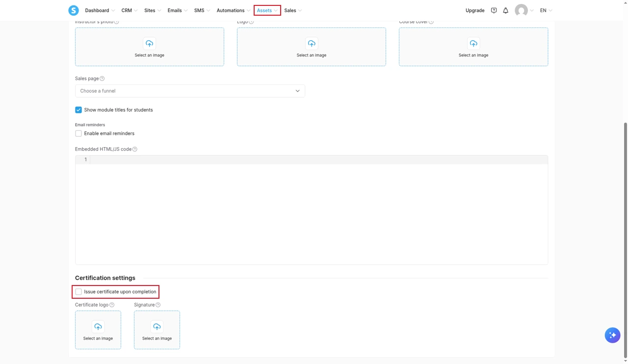Expand the Dashboard menu
Image resolution: width=628 pixels, height=364 pixels.
coord(100,10)
